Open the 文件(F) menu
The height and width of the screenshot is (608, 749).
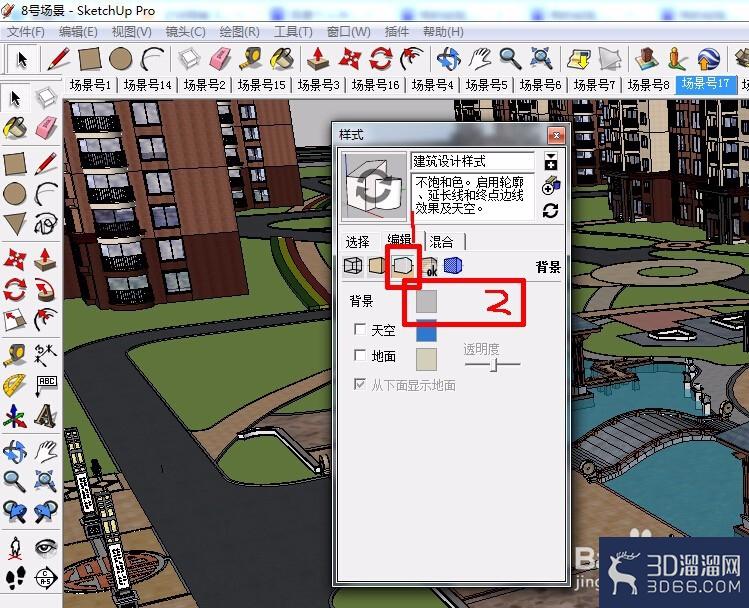26,32
